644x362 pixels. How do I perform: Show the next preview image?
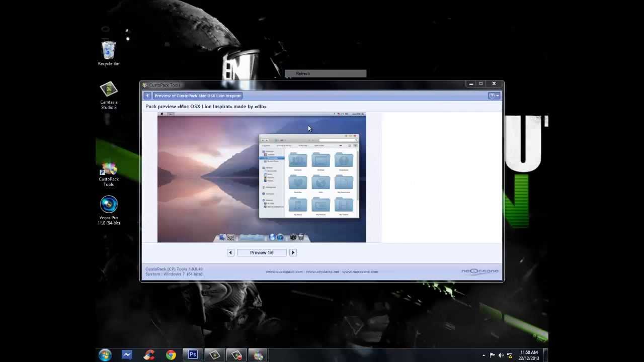point(293,252)
